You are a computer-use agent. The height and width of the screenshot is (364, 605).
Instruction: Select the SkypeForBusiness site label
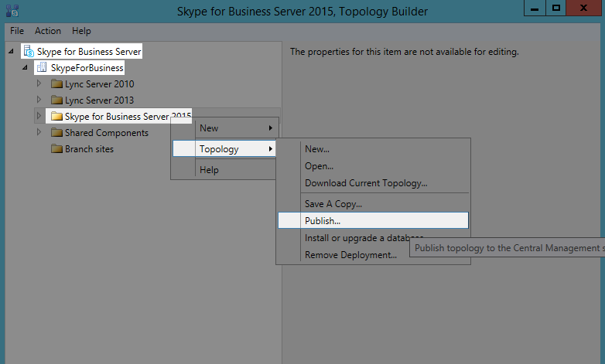coord(87,68)
